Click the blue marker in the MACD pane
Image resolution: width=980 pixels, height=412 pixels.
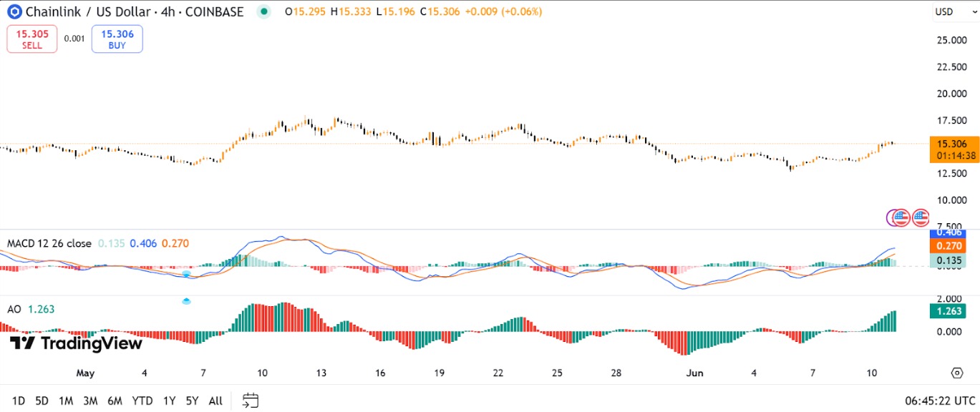pyautogui.click(x=186, y=273)
